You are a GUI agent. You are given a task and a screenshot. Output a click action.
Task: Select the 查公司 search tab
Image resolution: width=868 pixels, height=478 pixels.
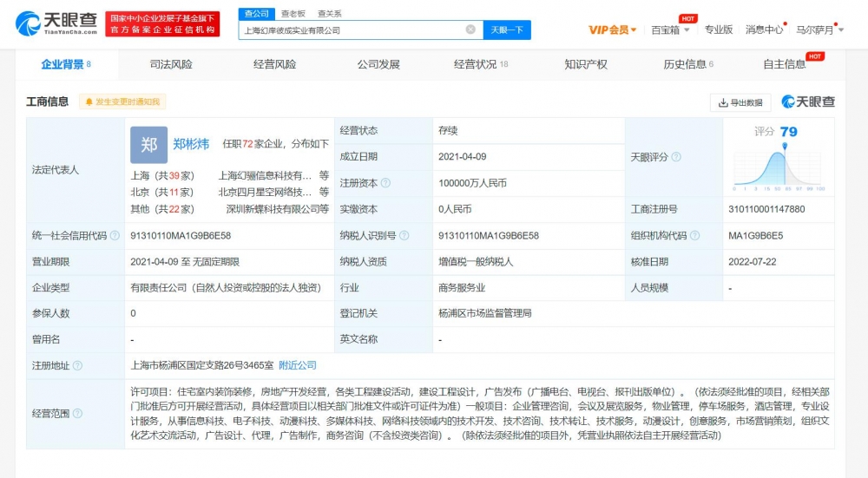pos(256,13)
